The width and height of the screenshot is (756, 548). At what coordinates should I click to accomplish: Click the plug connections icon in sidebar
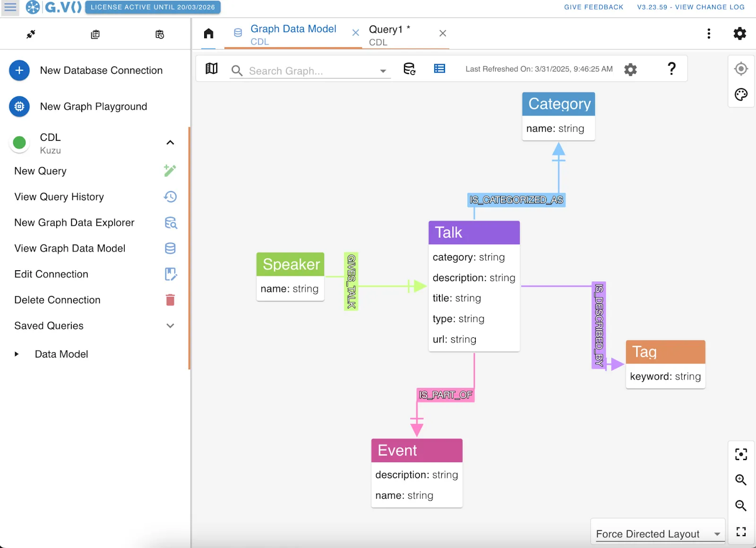pos(31,34)
